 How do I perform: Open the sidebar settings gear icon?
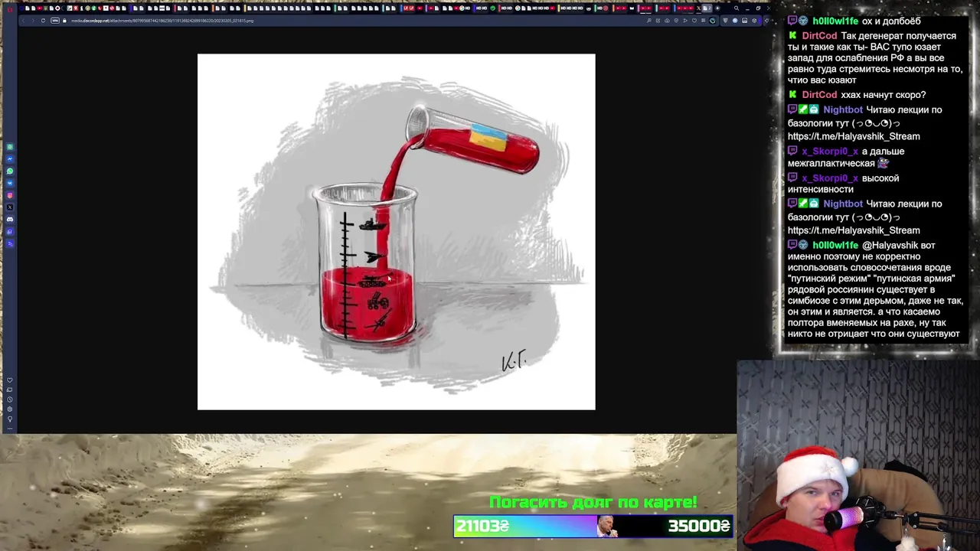click(x=10, y=409)
